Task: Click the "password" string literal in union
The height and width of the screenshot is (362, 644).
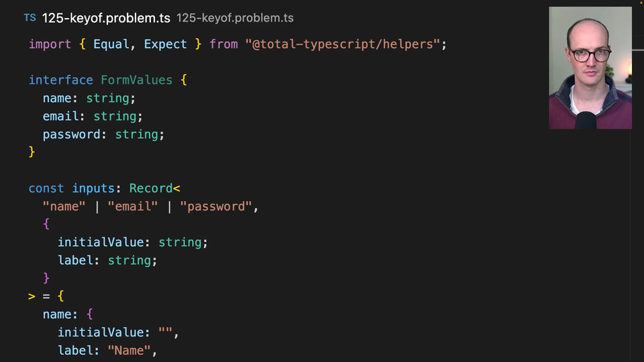Action: tap(216, 206)
